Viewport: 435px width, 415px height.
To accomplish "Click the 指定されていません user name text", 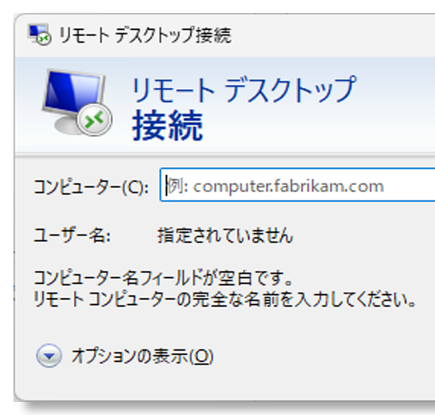I will [225, 235].
